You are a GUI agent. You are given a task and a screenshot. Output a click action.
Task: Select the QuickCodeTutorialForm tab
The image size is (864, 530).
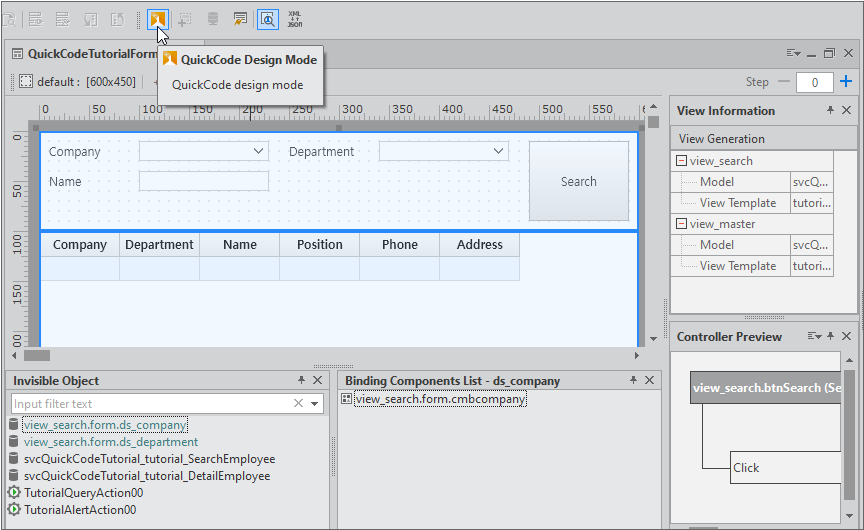click(x=88, y=54)
